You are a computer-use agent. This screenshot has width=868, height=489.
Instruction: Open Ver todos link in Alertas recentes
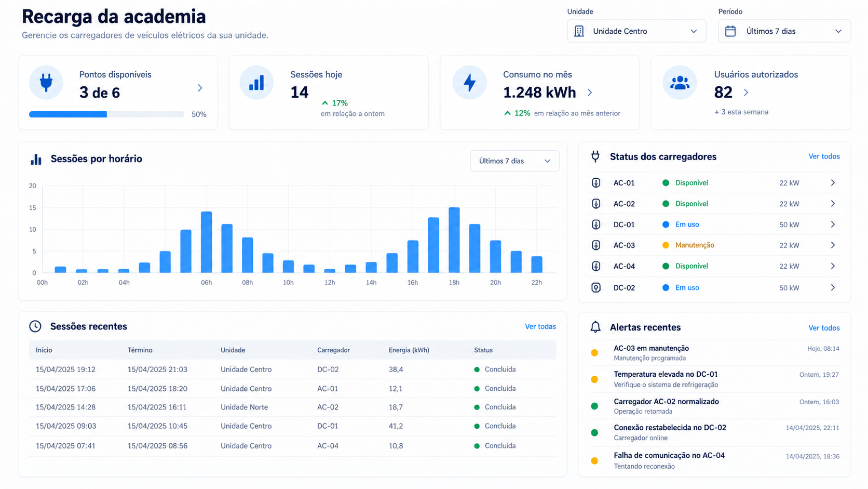(824, 328)
